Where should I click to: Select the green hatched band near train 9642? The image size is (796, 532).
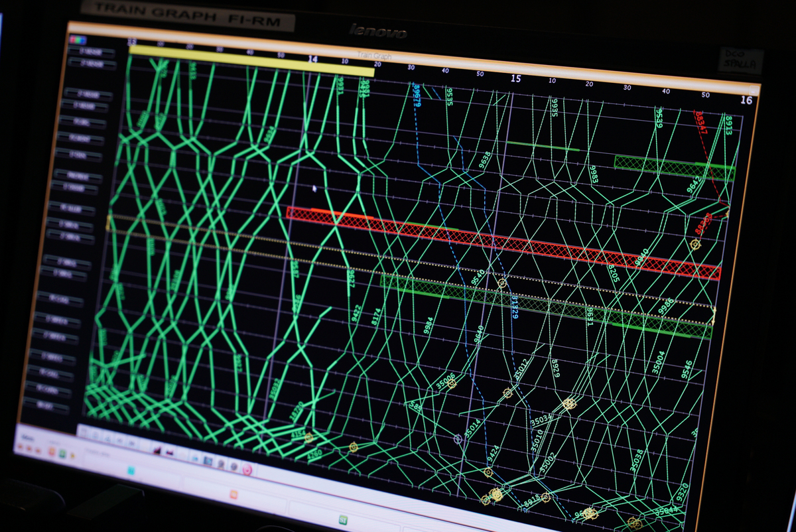[675, 168]
